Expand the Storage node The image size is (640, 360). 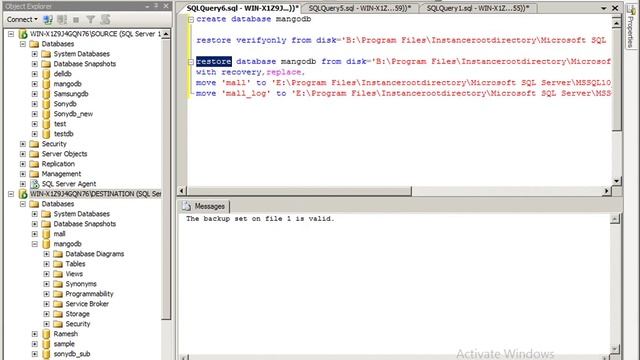47,314
